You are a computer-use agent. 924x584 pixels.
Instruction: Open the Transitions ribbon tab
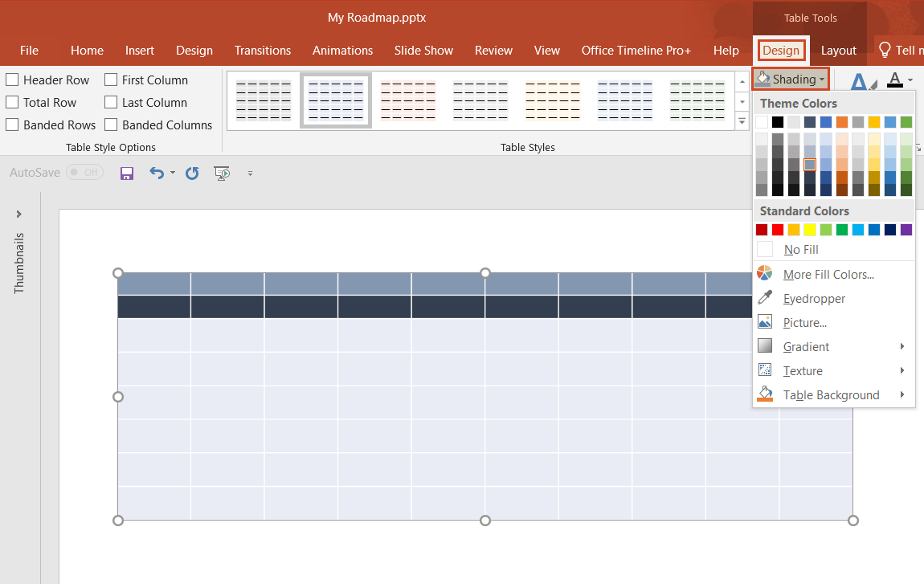(x=263, y=50)
